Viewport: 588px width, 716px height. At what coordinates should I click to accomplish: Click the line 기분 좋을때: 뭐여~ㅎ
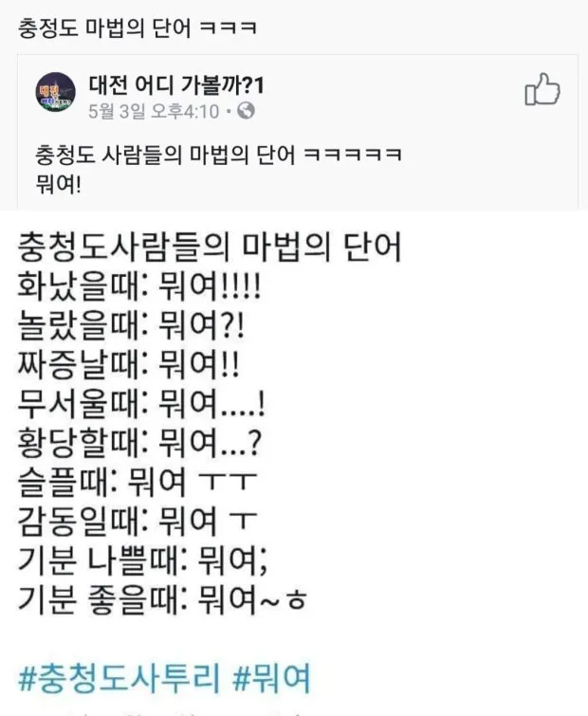click(162, 598)
